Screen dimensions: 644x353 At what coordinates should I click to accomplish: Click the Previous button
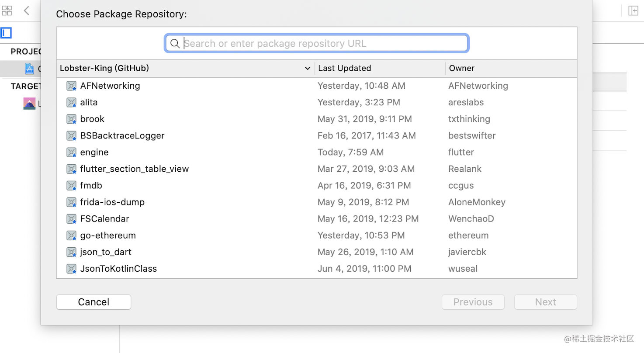point(473,302)
